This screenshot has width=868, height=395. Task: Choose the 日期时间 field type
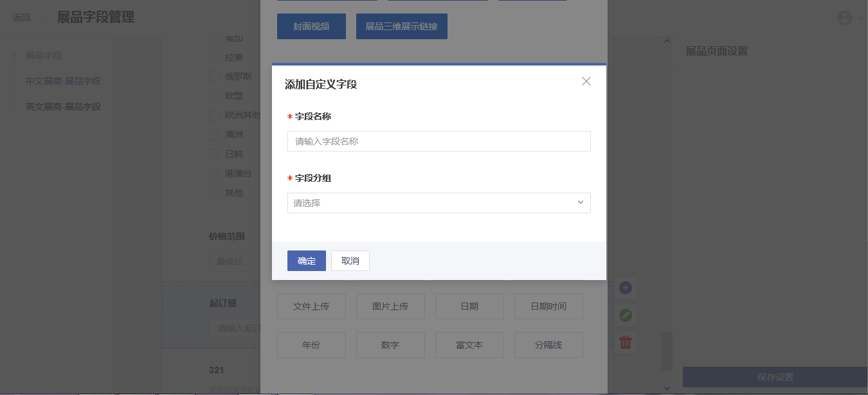tap(548, 306)
